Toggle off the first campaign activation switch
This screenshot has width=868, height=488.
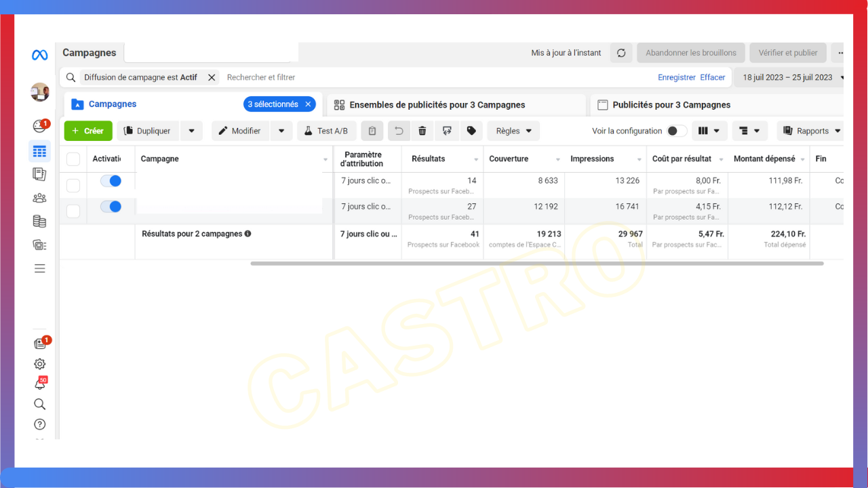click(x=111, y=181)
